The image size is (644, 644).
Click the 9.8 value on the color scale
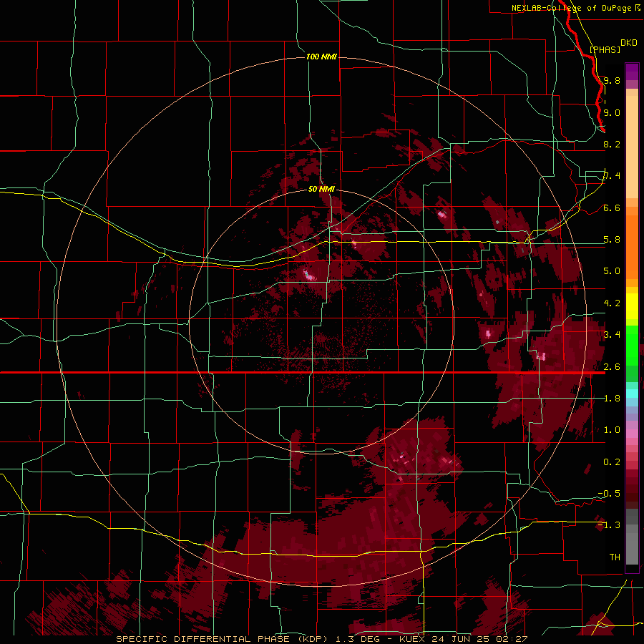tap(612, 80)
